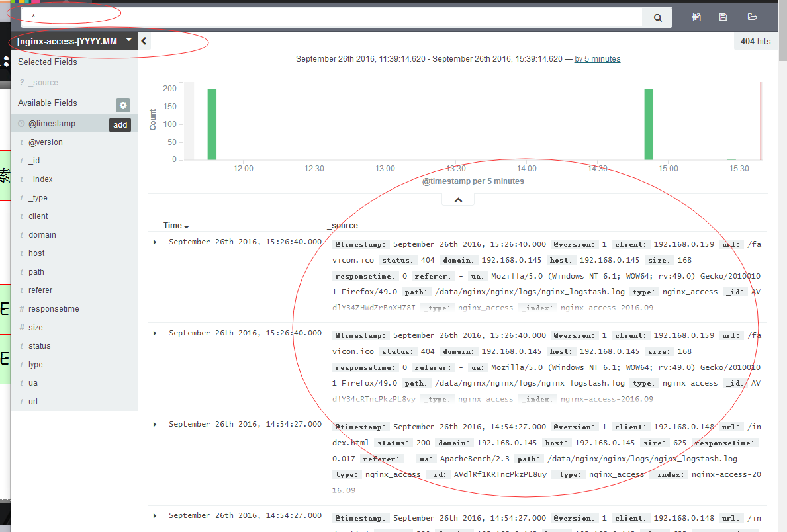Collapse the field sidebar with the left chevron
The width and height of the screenshot is (787, 532).
pyautogui.click(x=144, y=41)
